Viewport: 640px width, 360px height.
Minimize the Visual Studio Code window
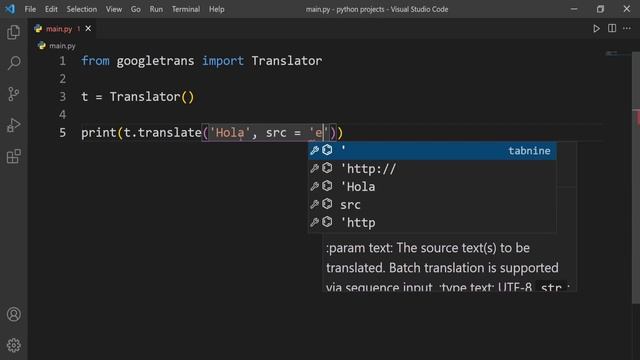coord(574,9)
